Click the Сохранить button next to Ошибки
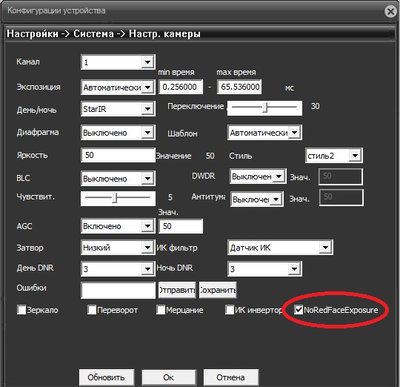The height and width of the screenshot is (387, 400). point(218,290)
